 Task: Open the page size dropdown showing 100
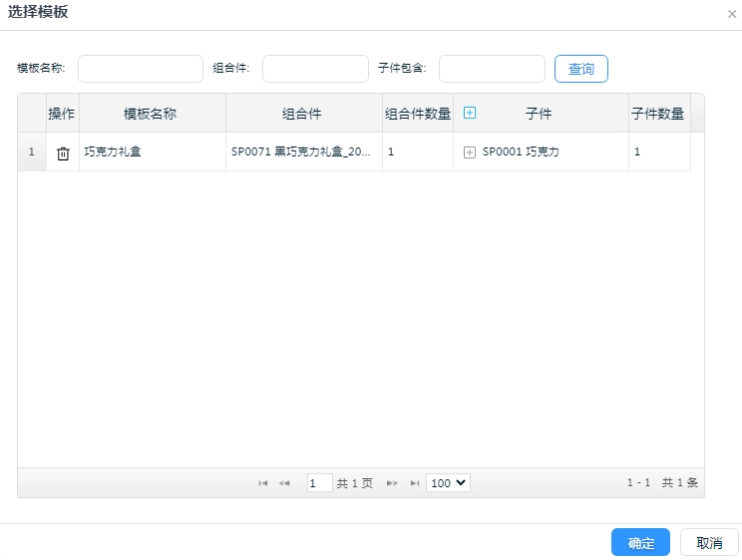tap(448, 483)
